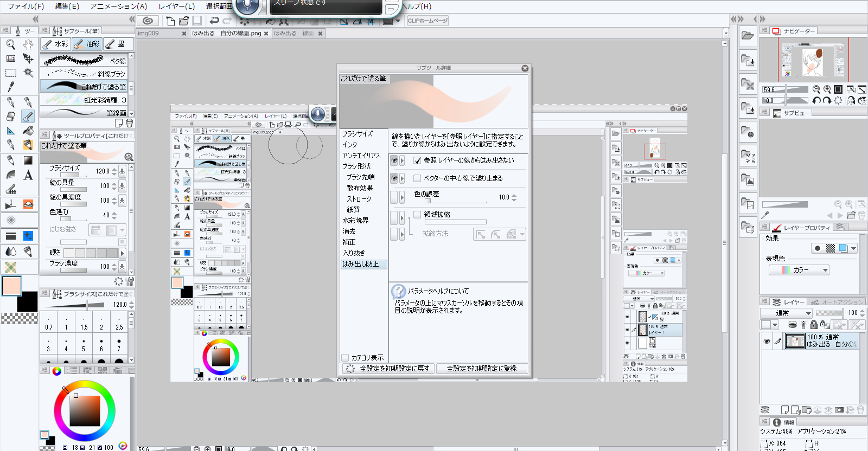Click the peach foreground color swatch
Screen dimensions: 868x451
point(11,286)
